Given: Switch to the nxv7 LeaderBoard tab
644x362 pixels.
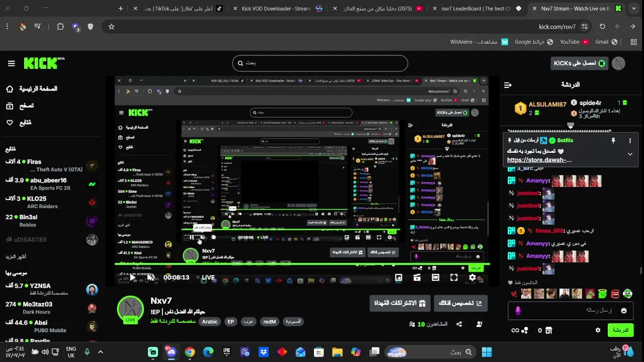Looking at the screenshot, I should coord(476,9).
